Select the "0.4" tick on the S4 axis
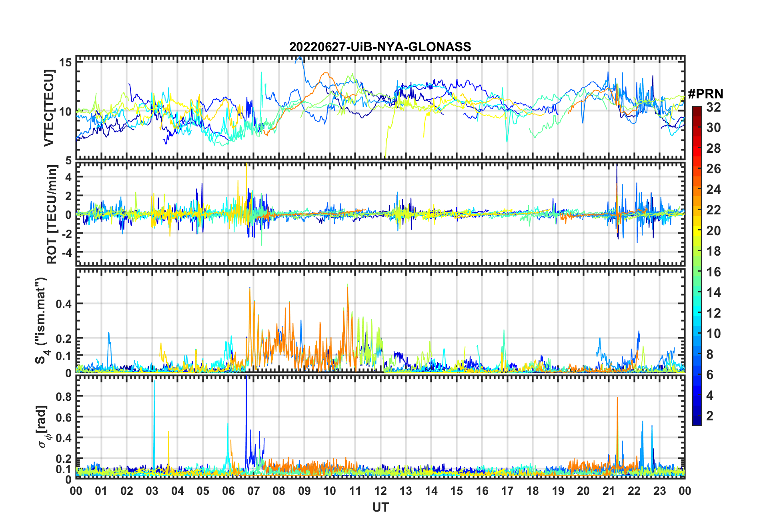Viewport: 761px width, 532px height. 64,304
